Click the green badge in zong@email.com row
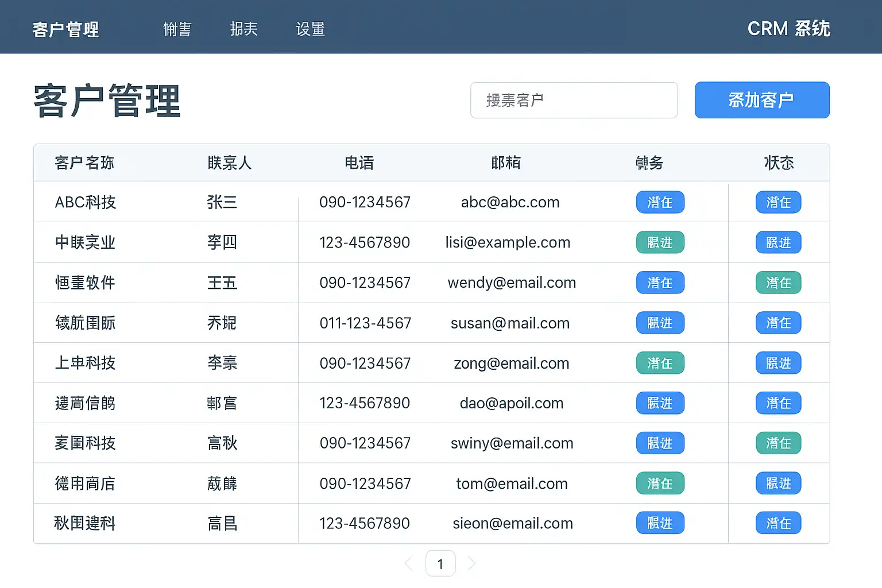882x588 pixels. [x=660, y=363]
